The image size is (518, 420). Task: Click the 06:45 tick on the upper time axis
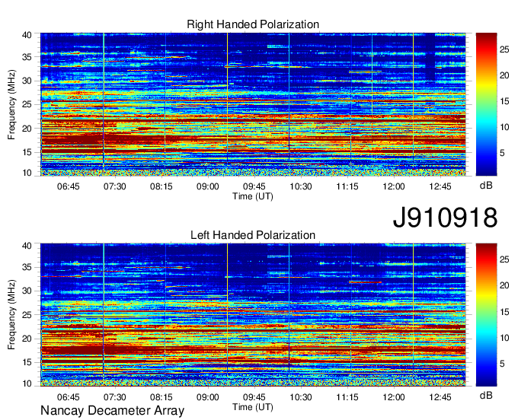pyautogui.click(x=69, y=186)
